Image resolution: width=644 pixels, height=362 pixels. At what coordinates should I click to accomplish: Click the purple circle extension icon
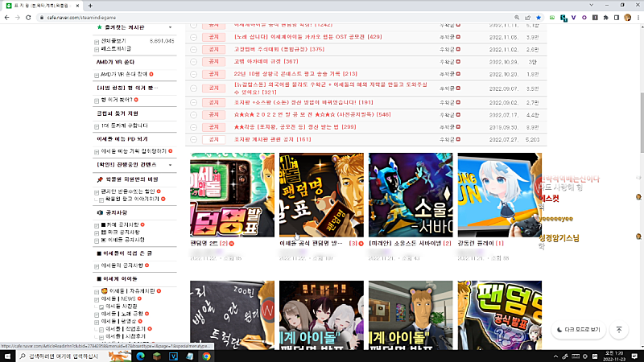(584, 18)
